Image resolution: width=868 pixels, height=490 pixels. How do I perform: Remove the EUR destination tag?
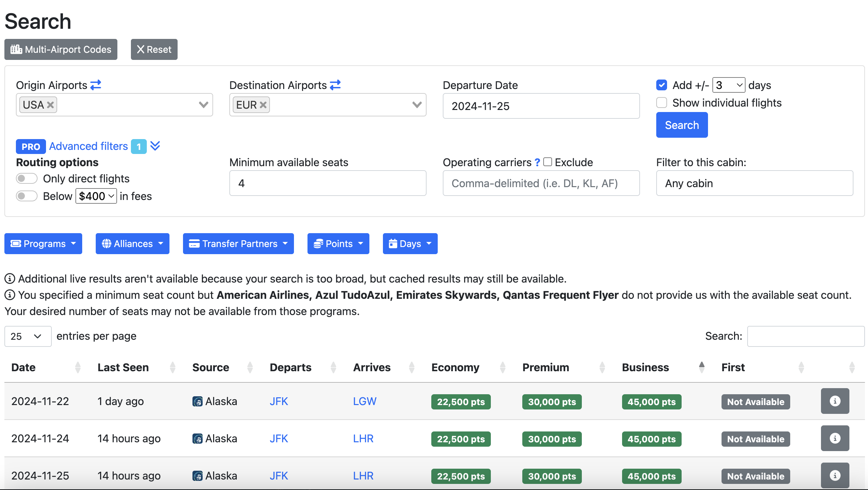point(263,105)
